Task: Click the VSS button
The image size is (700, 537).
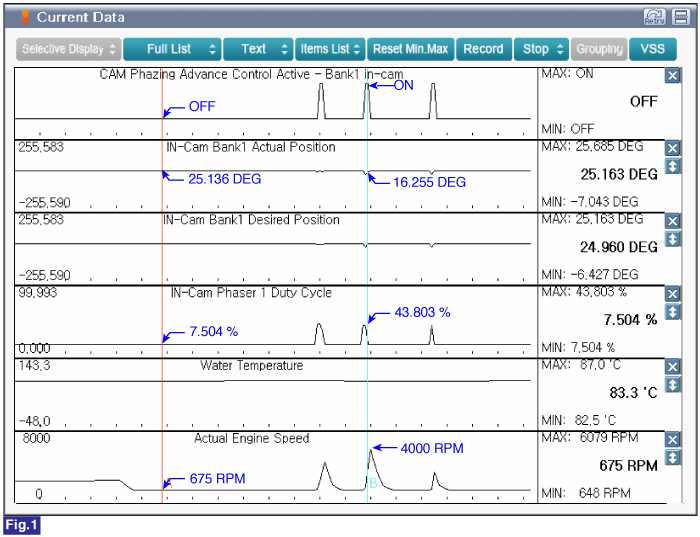Action: click(653, 49)
